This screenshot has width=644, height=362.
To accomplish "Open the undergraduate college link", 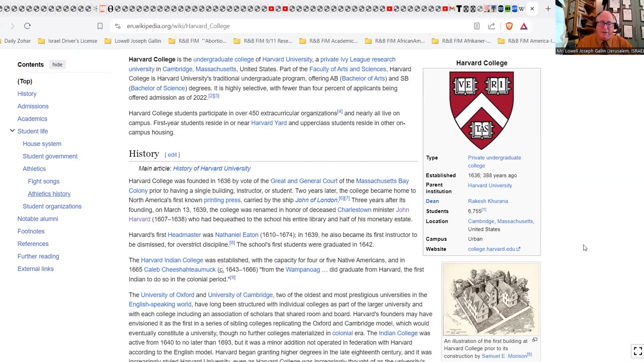I will tap(223, 59).
